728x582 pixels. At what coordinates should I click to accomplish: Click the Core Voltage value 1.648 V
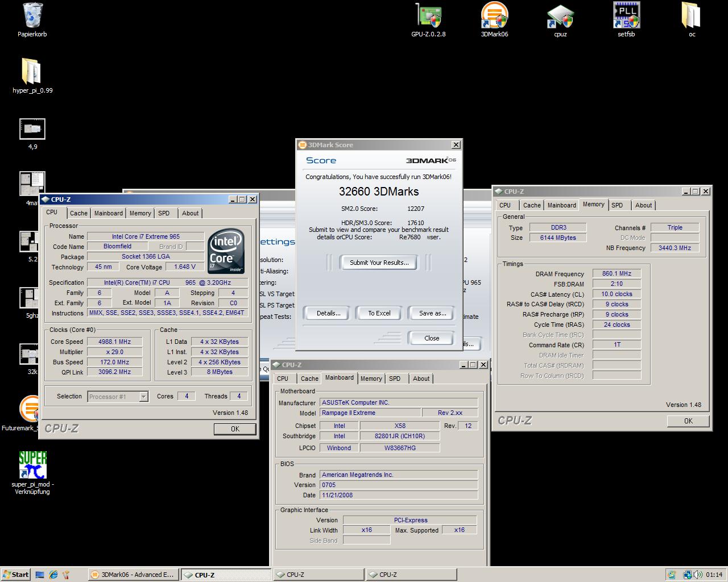point(185,267)
